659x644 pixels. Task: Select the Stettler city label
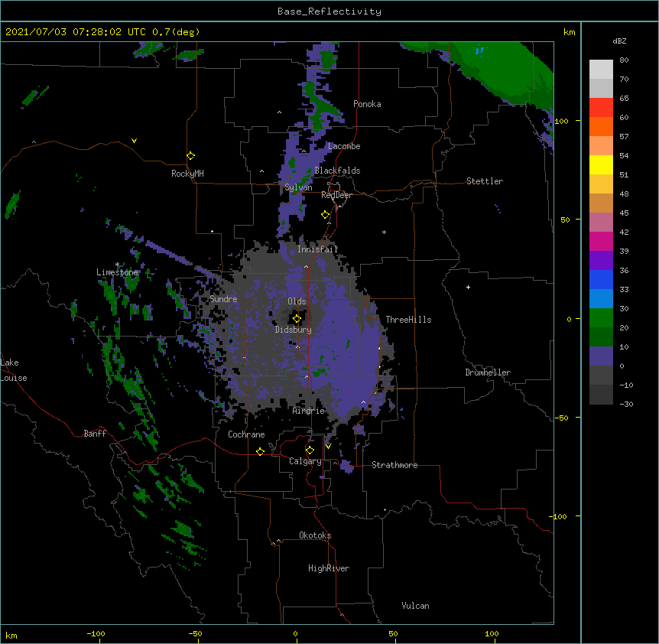485,181
